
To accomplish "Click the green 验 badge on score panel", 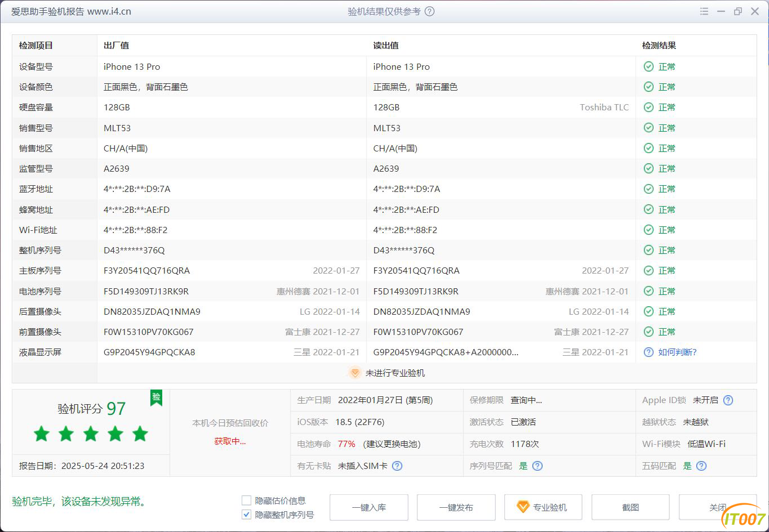I will click(156, 397).
